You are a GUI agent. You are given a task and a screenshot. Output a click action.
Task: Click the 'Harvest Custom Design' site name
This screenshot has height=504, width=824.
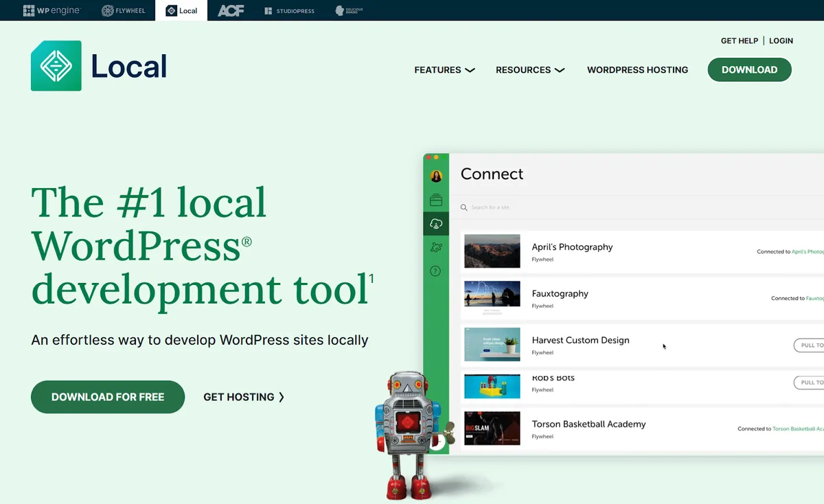click(x=580, y=341)
